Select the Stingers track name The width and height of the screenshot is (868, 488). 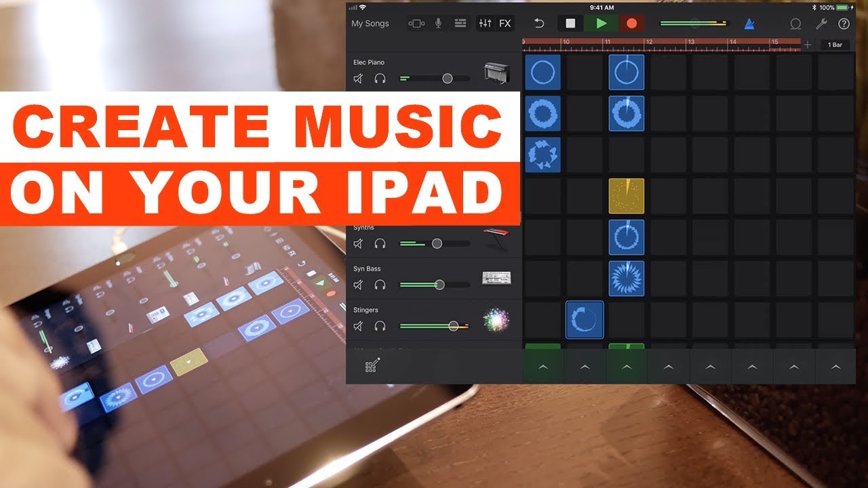click(366, 310)
